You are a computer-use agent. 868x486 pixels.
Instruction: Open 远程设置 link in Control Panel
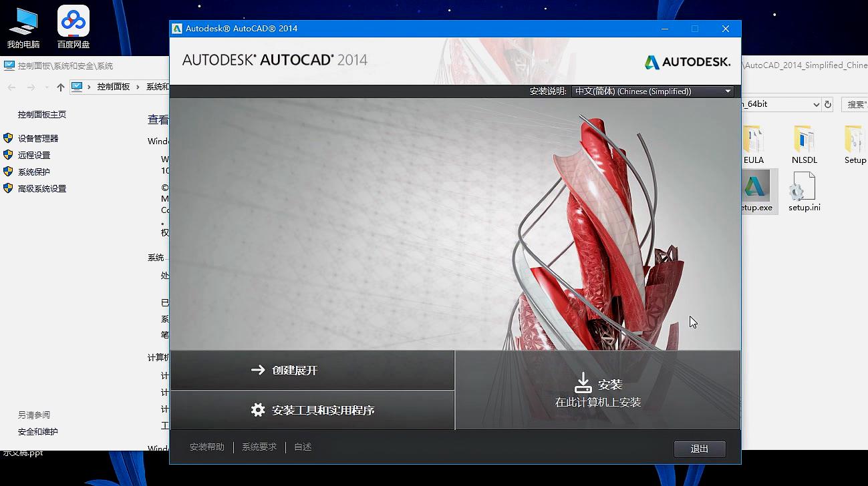coord(34,155)
